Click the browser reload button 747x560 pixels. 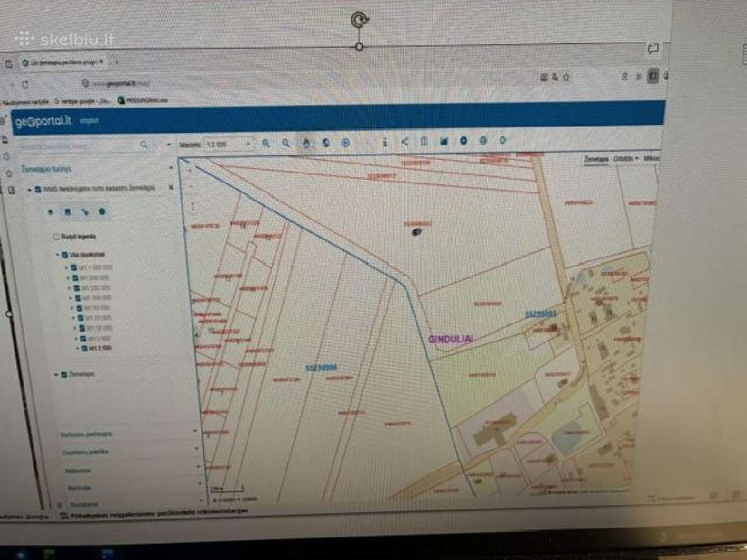pyautogui.click(x=25, y=83)
